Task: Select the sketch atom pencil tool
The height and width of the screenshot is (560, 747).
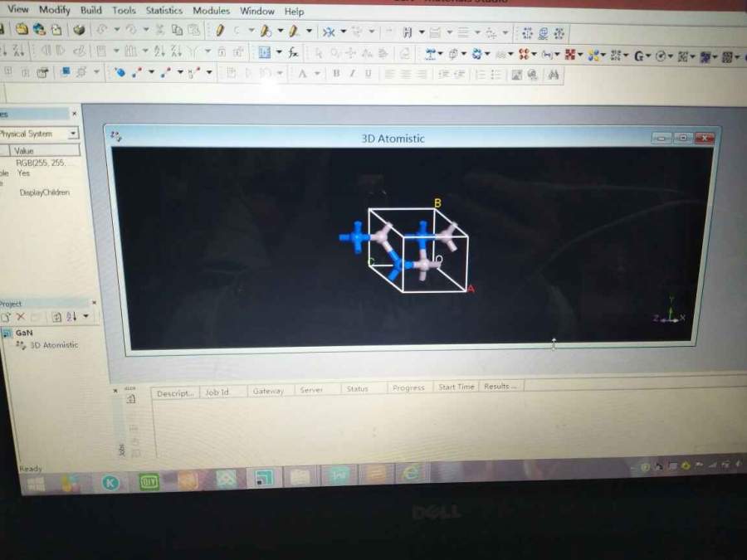Action: [220, 31]
